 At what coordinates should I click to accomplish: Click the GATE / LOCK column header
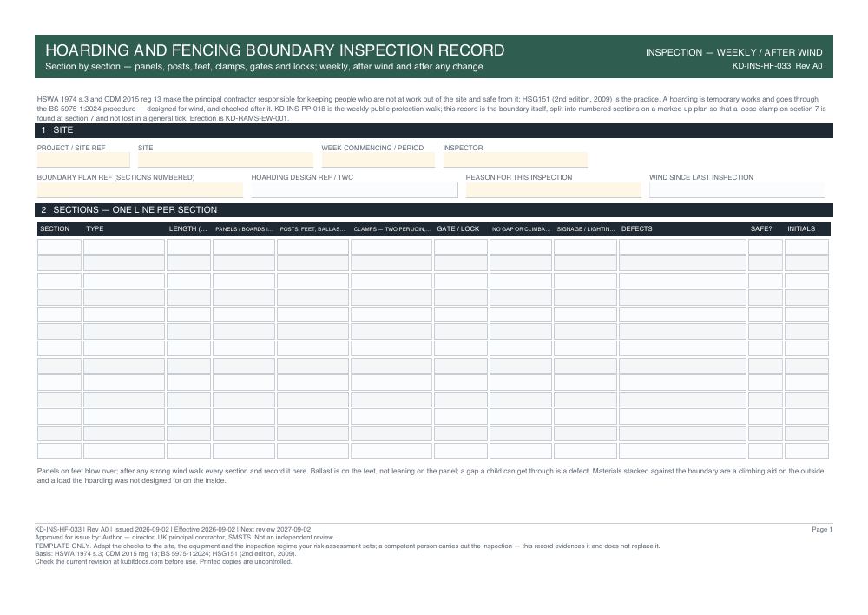click(x=457, y=228)
